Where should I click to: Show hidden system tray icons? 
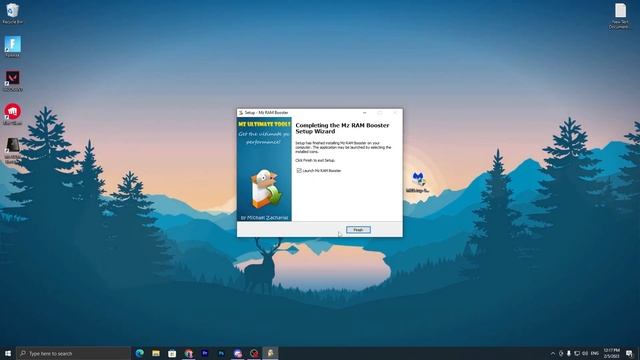(x=553, y=353)
